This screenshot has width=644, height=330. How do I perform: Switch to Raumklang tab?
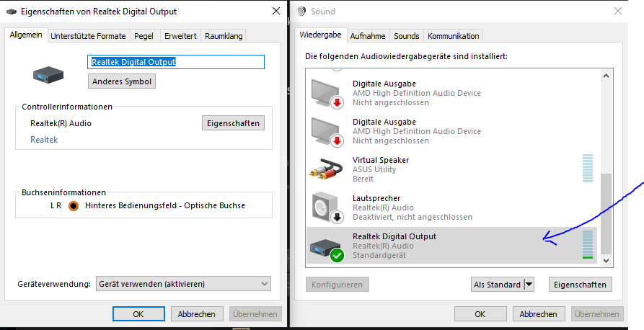tap(224, 36)
